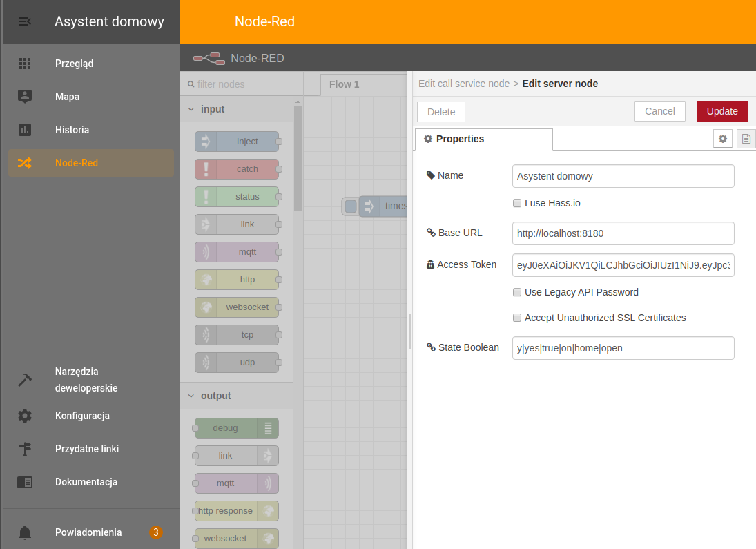Open the Mapa map icon
Screen dimensions: 756x549
click(25, 97)
